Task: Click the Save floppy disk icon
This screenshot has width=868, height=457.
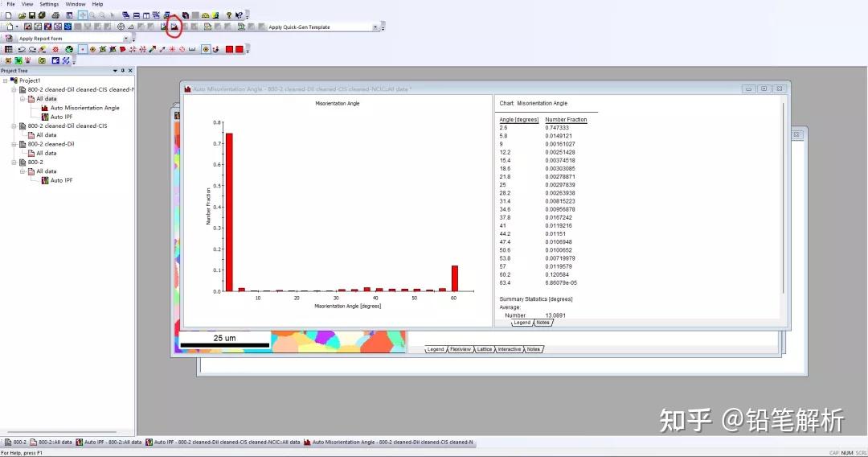Action: (x=32, y=15)
